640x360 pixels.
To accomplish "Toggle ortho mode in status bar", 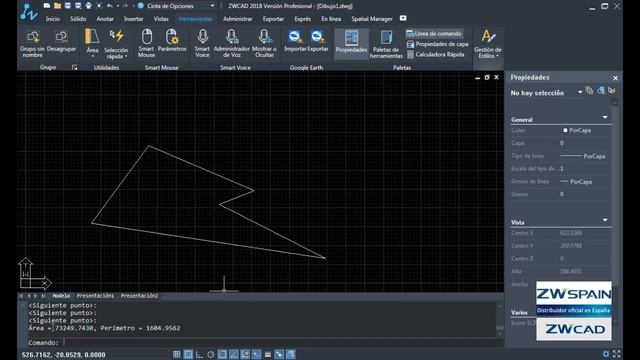I will 199,354.
